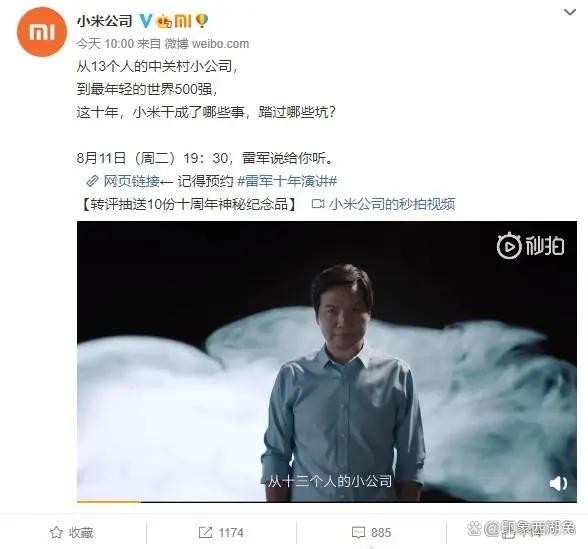The height and width of the screenshot is (549, 588).
Task: Open the 小米公司 username link
Action: tap(105, 21)
